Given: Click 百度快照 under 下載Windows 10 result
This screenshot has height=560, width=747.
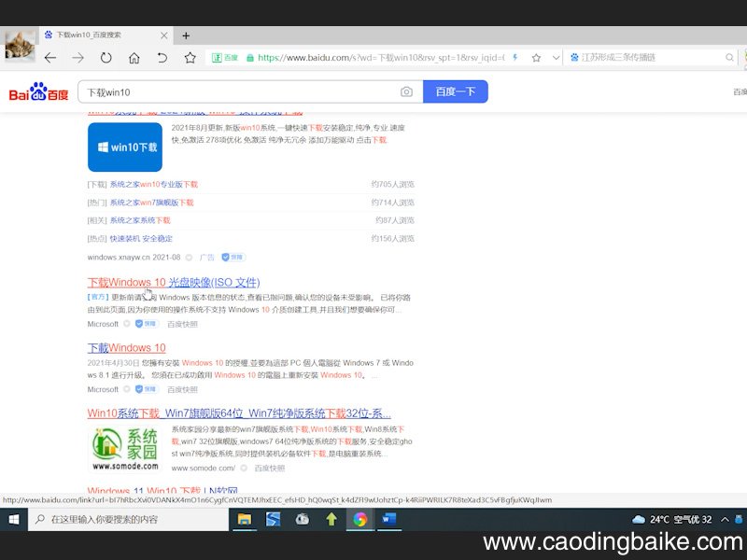Looking at the screenshot, I should [x=182, y=389].
